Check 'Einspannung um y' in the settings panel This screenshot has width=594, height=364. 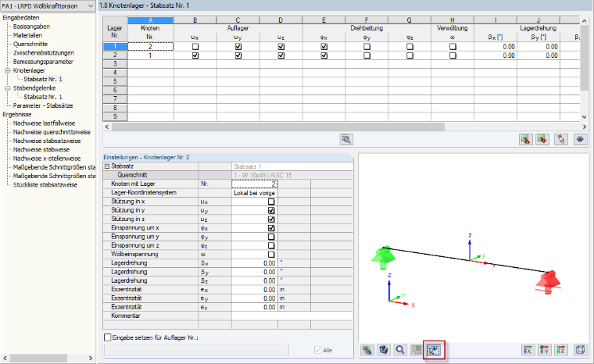click(x=271, y=237)
